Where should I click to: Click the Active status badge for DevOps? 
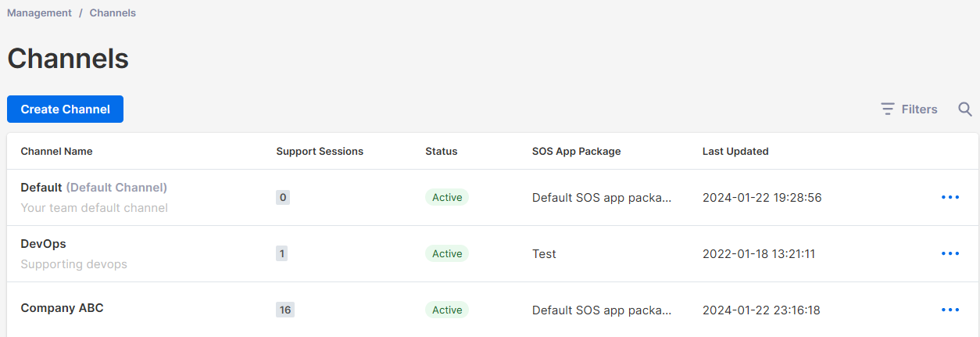tap(447, 253)
